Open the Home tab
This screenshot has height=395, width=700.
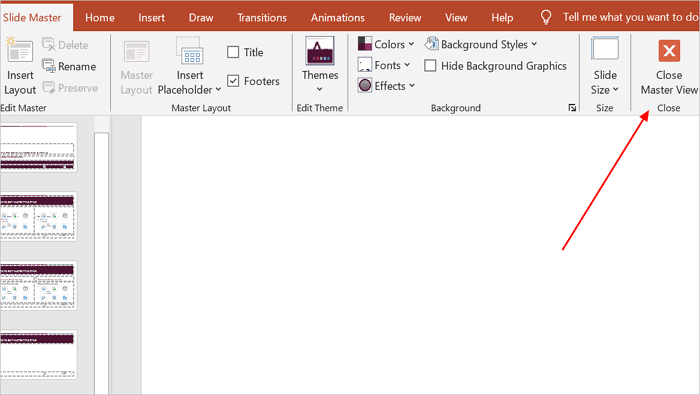pos(100,17)
